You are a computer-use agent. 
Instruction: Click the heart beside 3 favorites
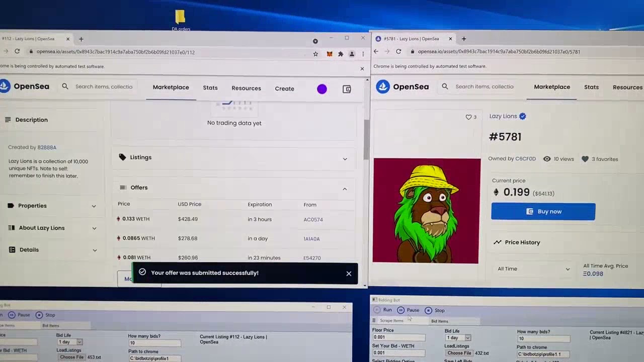(585, 159)
